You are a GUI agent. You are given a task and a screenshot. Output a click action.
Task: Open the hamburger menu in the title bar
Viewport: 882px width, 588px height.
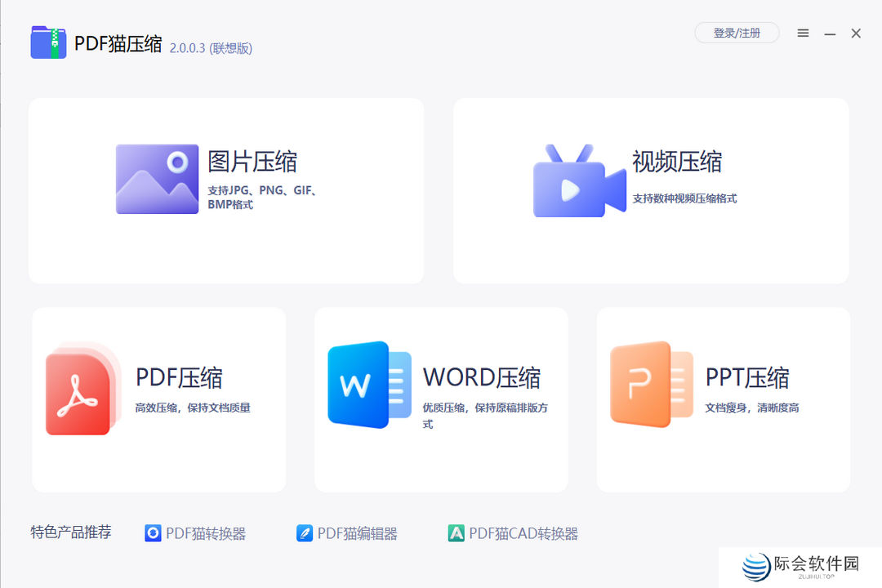[802, 33]
